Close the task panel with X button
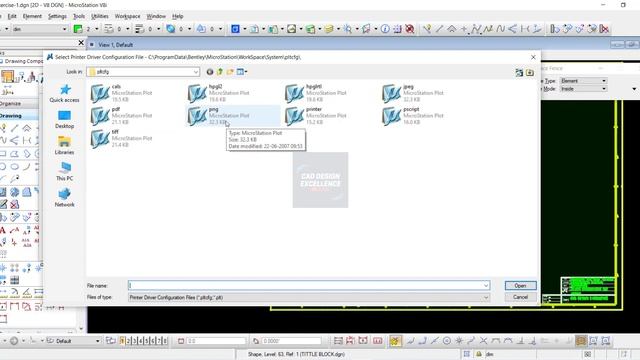This screenshot has width=640, height=360. (81, 42)
